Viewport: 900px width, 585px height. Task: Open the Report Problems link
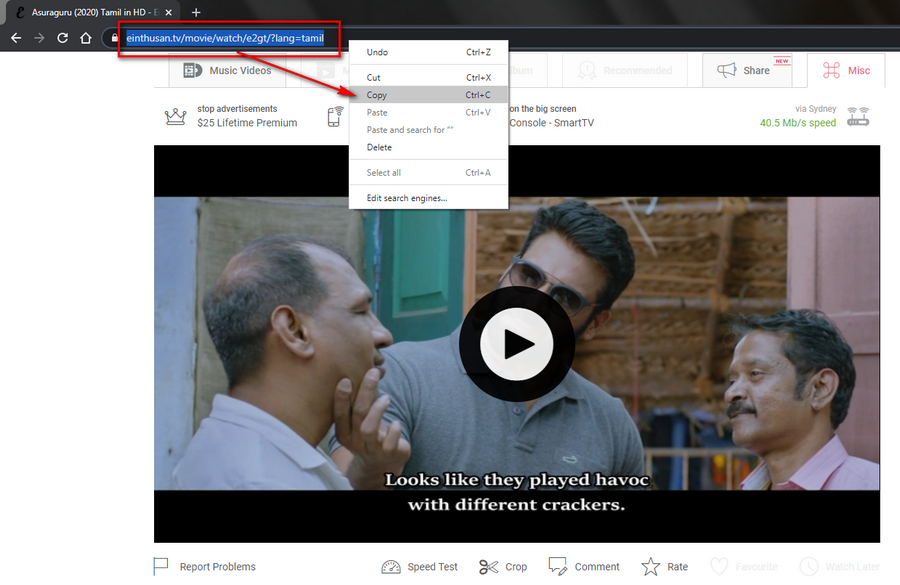coord(218,567)
